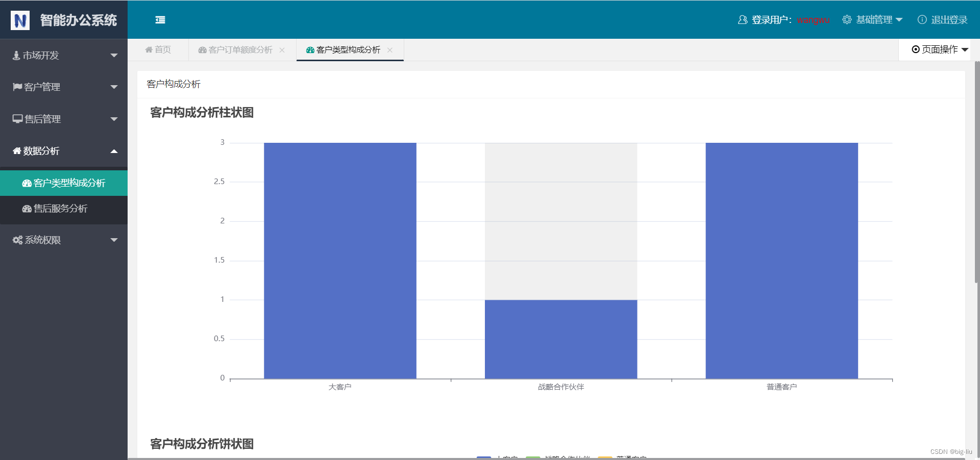Click the 普通客户 bar in the chart

pos(781,261)
